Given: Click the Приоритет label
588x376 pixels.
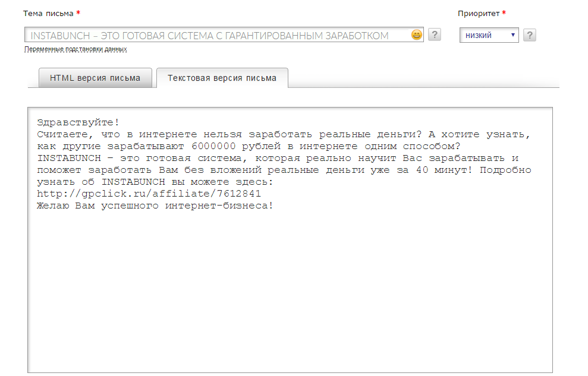Looking at the screenshot, I should tap(479, 14).
